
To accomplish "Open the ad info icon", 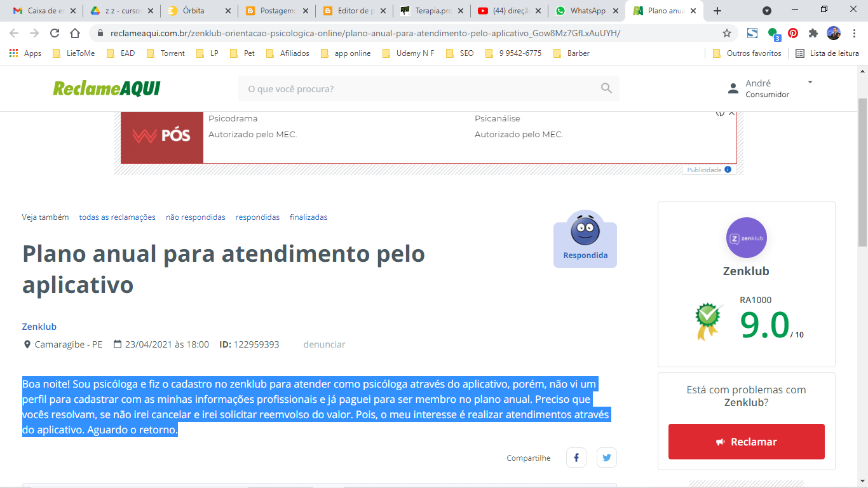I will [x=720, y=113].
